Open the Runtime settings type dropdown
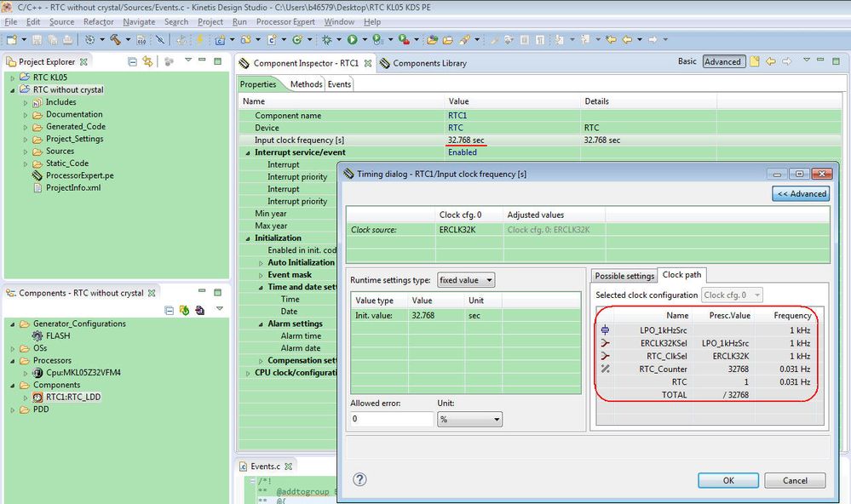This screenshot has height=504, width=851. coord(466,280)
